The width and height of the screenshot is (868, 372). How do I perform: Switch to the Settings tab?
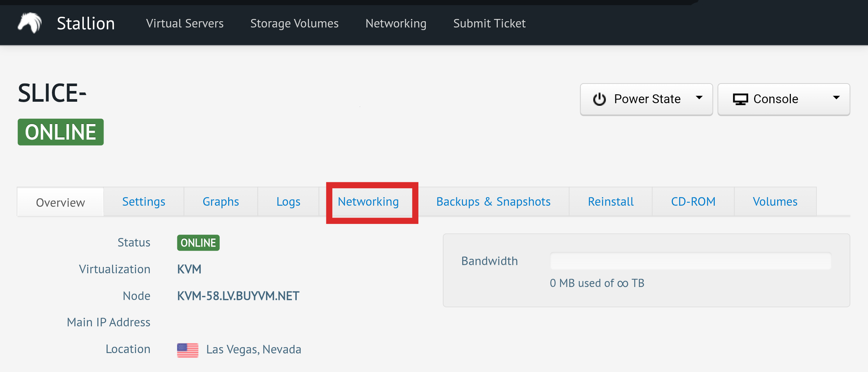[x=144, y=202]
